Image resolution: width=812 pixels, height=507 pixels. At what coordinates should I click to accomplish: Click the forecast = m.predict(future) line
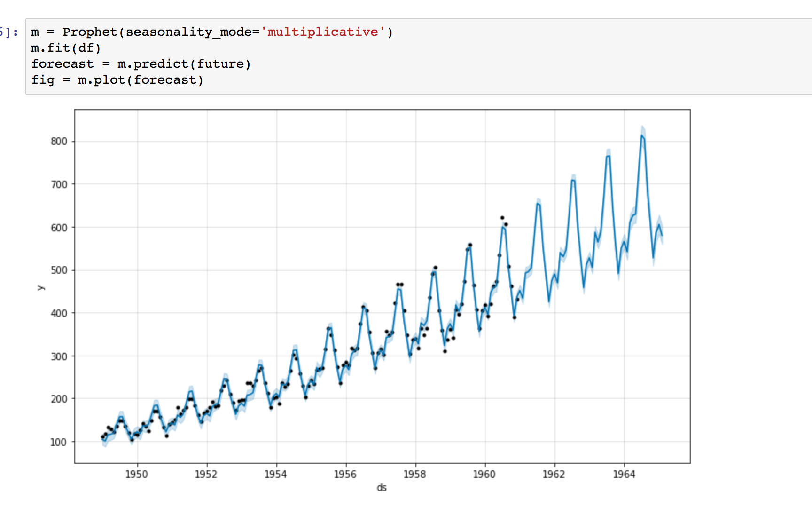[x=141, y=64]
